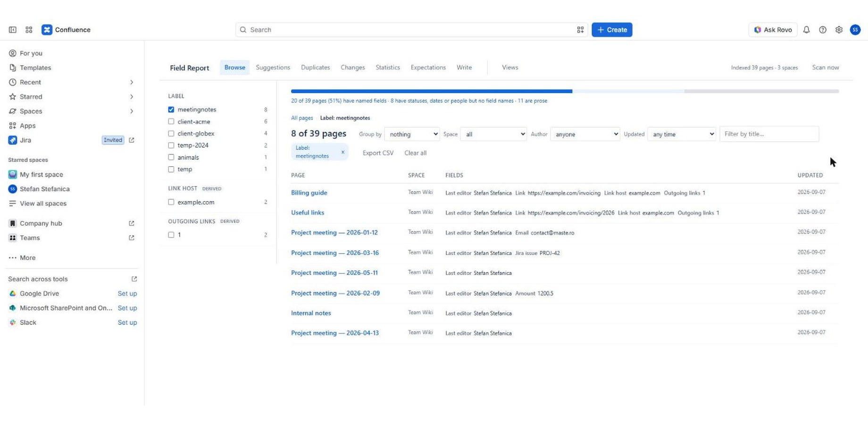868x425 pixels.
Task: Open Search across tools external link icon
Action: coord(134,279)
